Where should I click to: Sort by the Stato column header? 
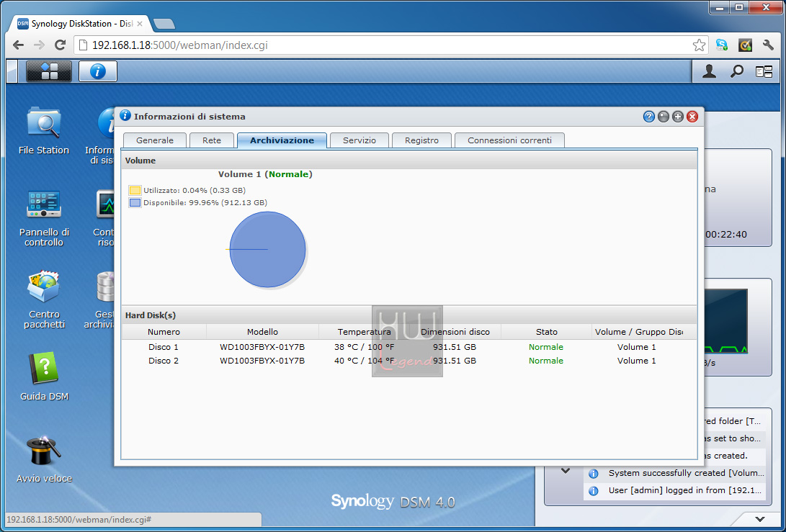[546, 332]
